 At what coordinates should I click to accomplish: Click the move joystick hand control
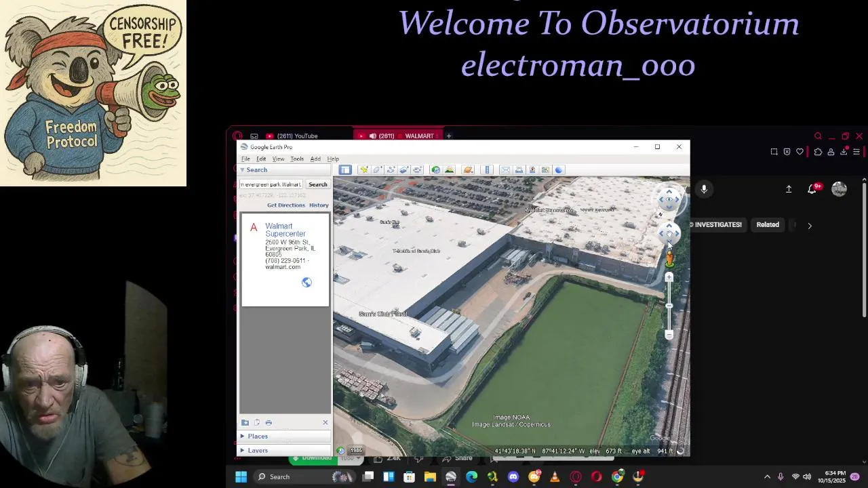tap(669, 233)
